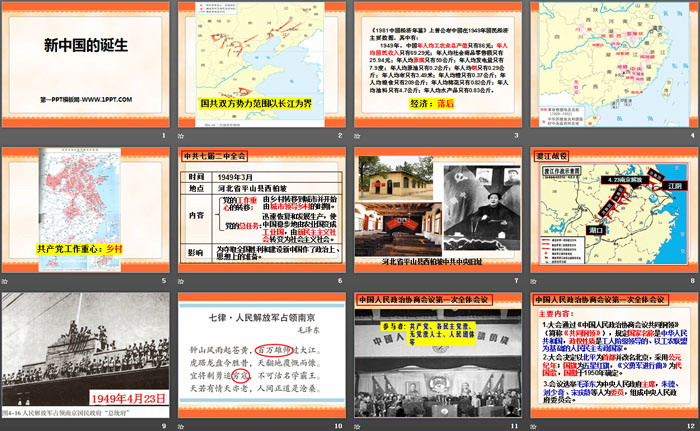Select slide 4 with the China map
This screenshot has width=700, height=431.
click(x=614, y=64)
